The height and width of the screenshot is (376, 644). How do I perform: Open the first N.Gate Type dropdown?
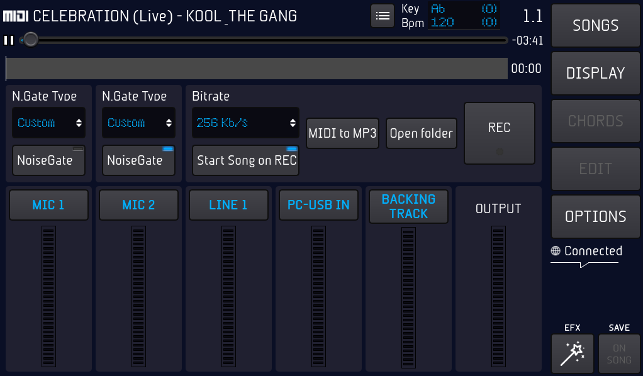(x=49, y=122)
